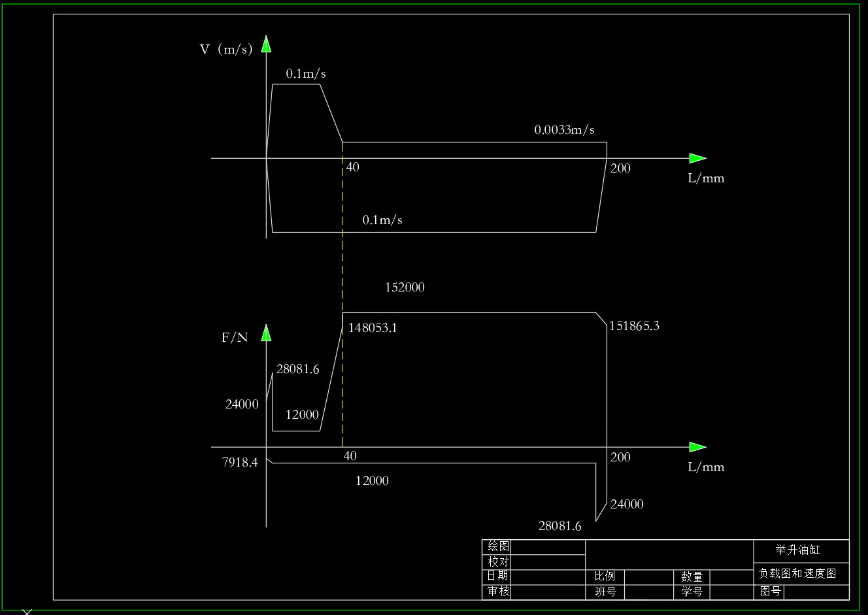
Task: Click the "L/mm" label of velocity chart
Action: (706, 178)
